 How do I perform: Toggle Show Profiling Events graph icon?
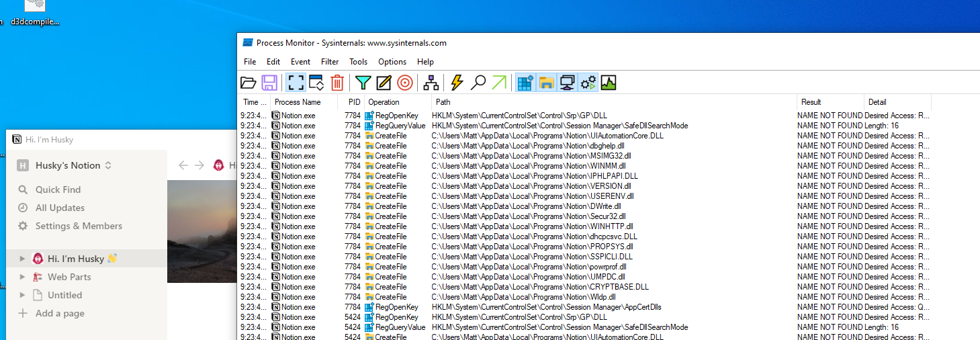609,83
